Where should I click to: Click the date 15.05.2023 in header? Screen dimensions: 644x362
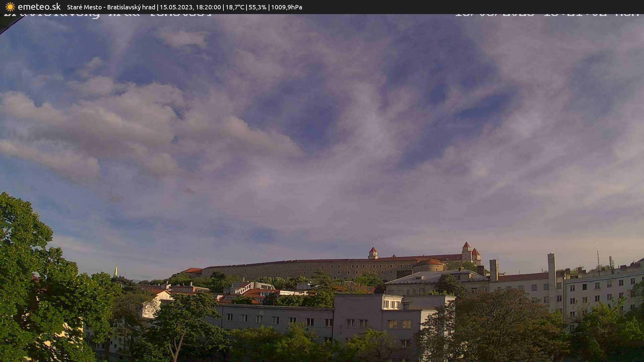pyautogui.click(x=176, y=7)
